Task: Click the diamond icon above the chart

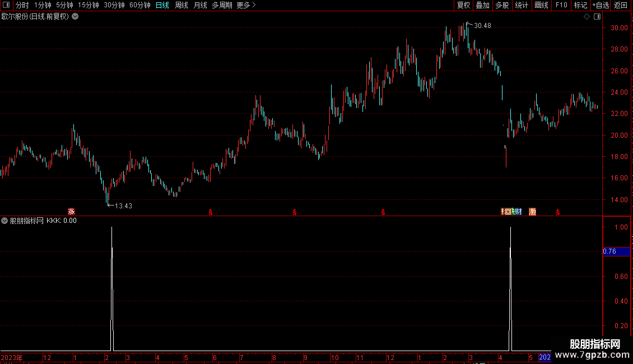Action: (587, 17)
